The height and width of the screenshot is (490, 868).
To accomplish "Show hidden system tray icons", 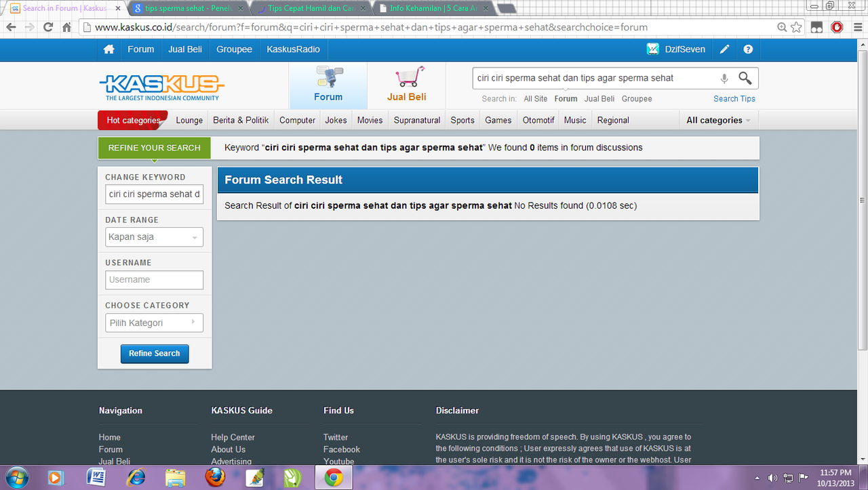I will pos(757,477).
